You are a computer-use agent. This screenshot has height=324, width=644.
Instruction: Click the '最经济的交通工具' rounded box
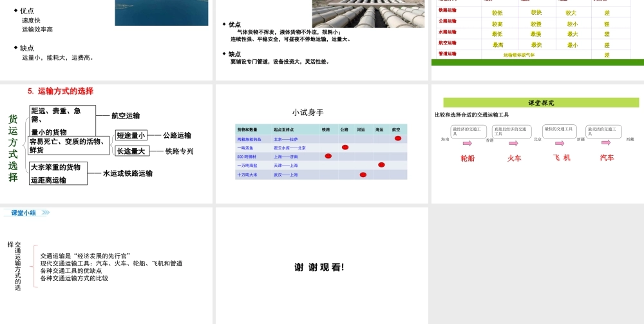coord(469,131)
